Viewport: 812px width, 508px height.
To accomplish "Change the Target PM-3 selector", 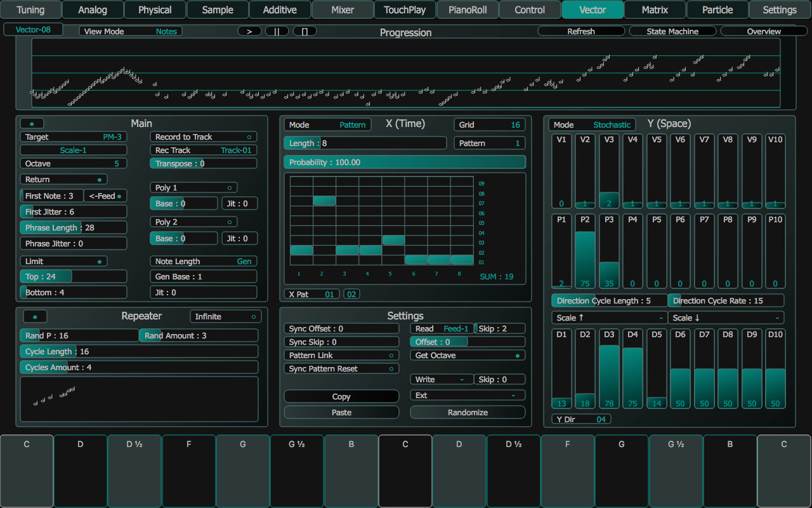I will coord(73,137).
